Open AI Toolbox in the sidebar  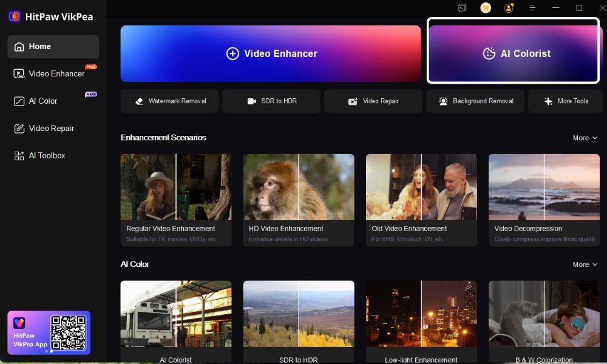coord(53,155)
